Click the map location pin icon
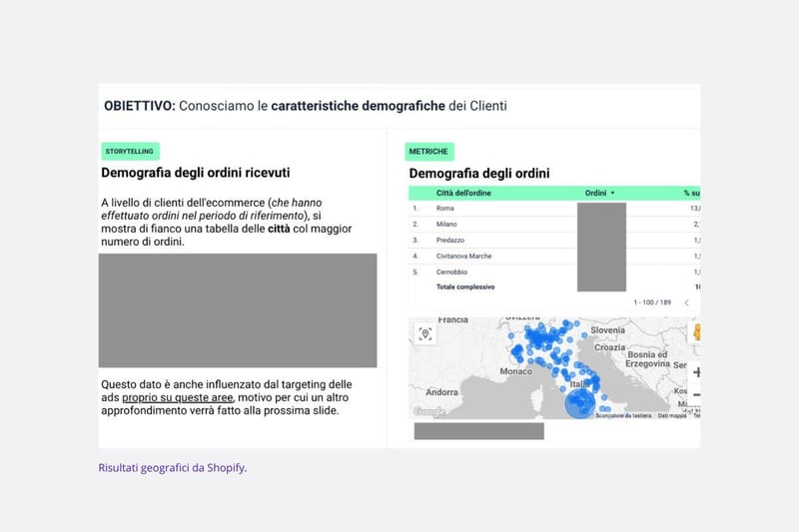Viewport: 799px width, 532px height. click(x=425, y=334)
